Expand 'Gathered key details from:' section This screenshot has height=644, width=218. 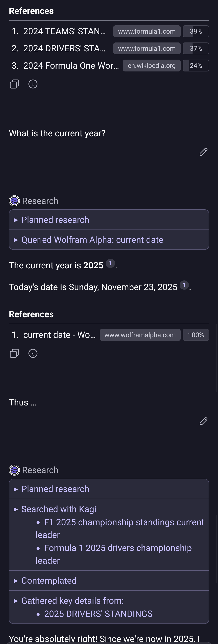(x=73, y=601)
